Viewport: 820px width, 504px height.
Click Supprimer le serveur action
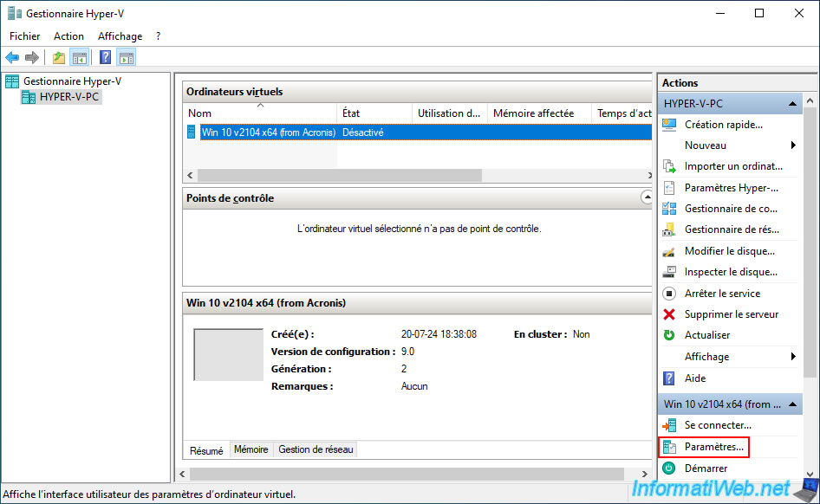[731, 314]
